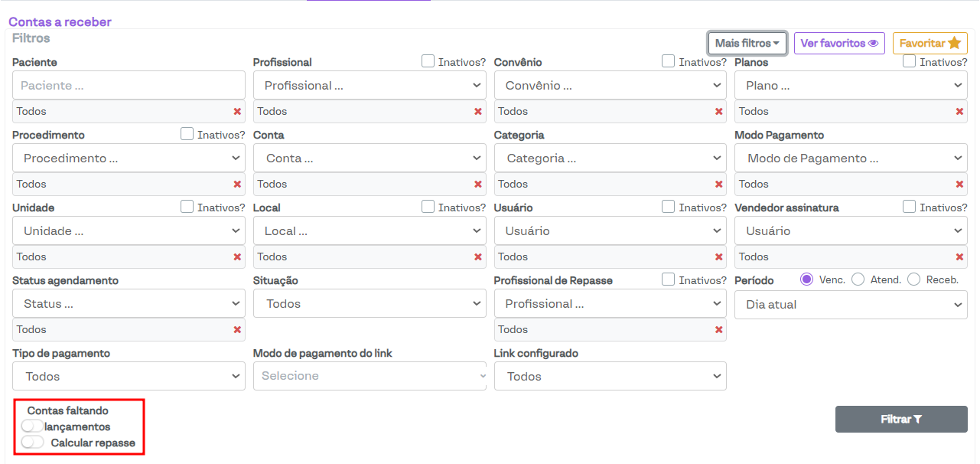
Task: Clear the Todos tag under Profissional de Repasse
Action: click(x=719, y=330)
